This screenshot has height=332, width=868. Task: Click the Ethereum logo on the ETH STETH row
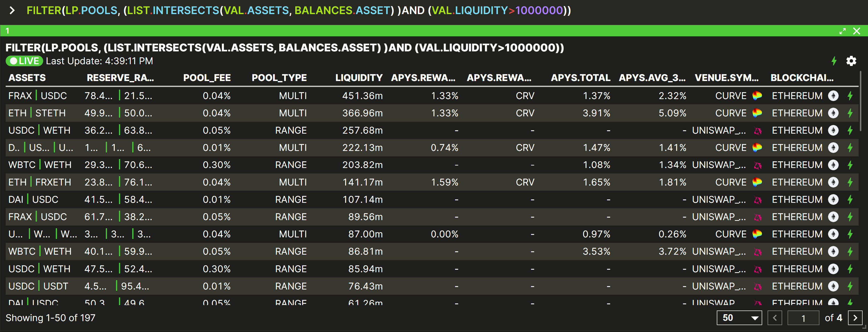pos(833,113)
